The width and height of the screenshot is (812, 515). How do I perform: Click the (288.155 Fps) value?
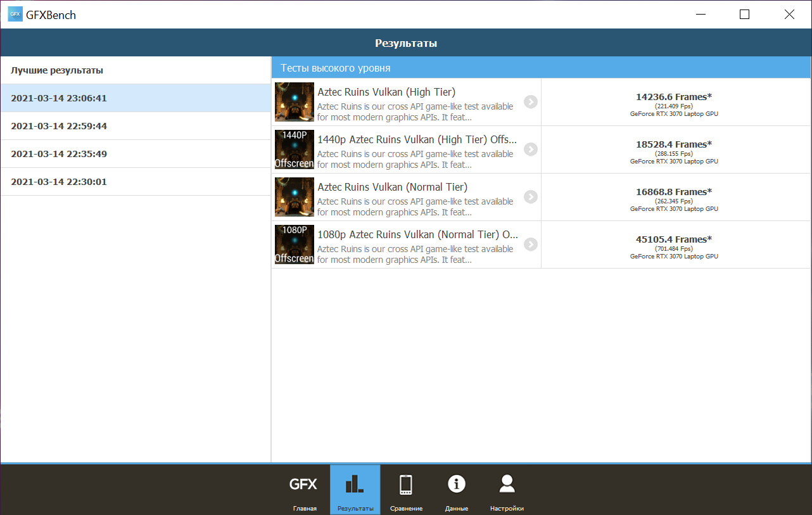click(674, 154)
